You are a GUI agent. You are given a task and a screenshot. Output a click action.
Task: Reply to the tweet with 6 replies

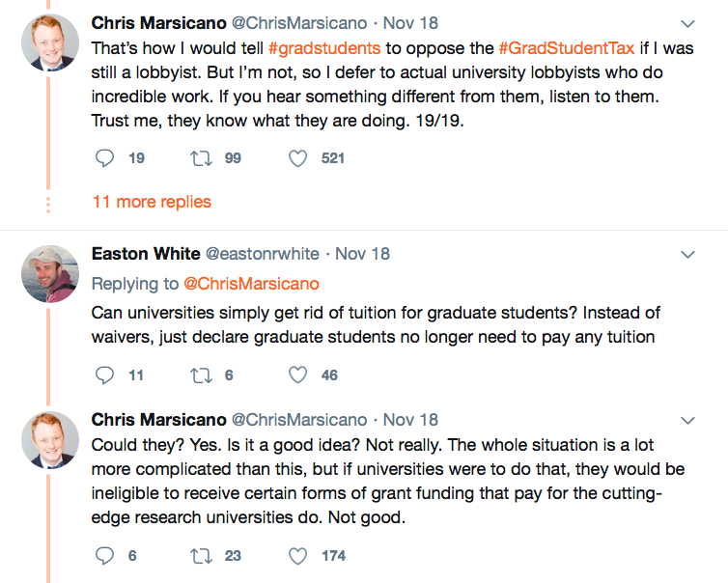[x=105, y=555]
